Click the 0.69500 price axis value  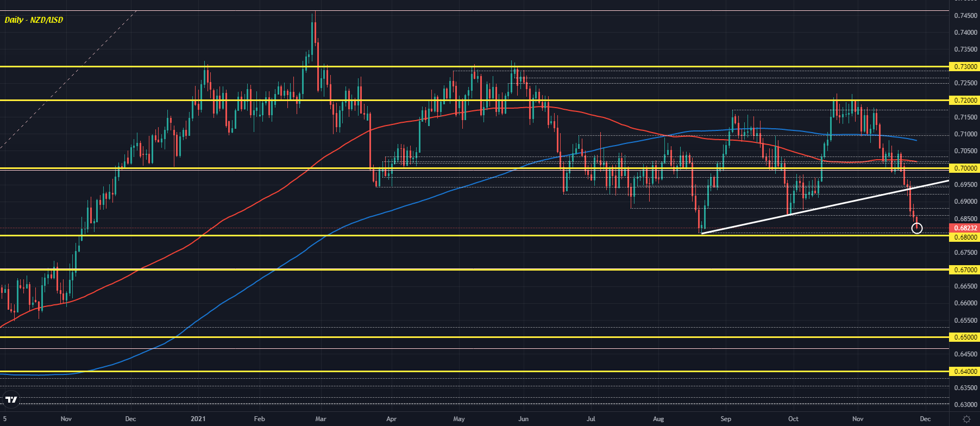[965, 185]
